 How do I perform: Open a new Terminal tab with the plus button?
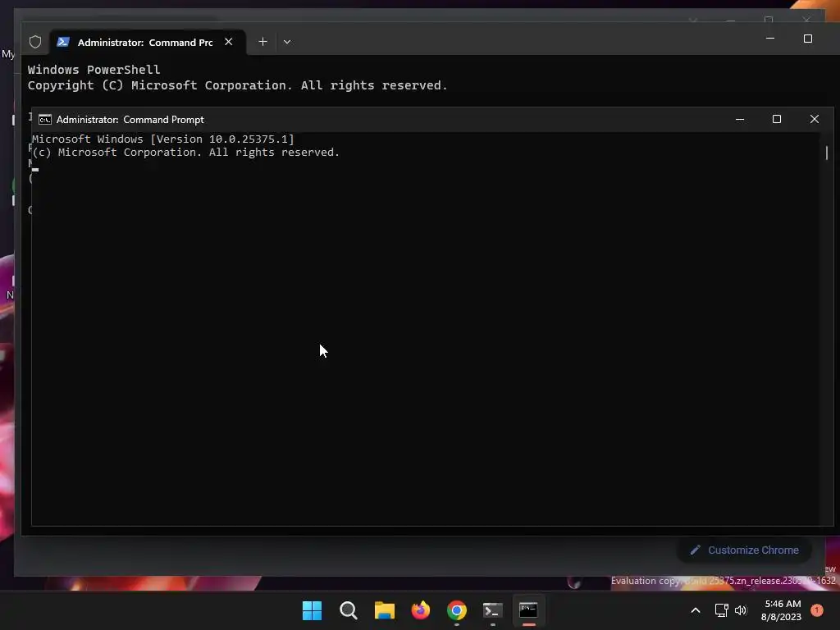[263, 42]
